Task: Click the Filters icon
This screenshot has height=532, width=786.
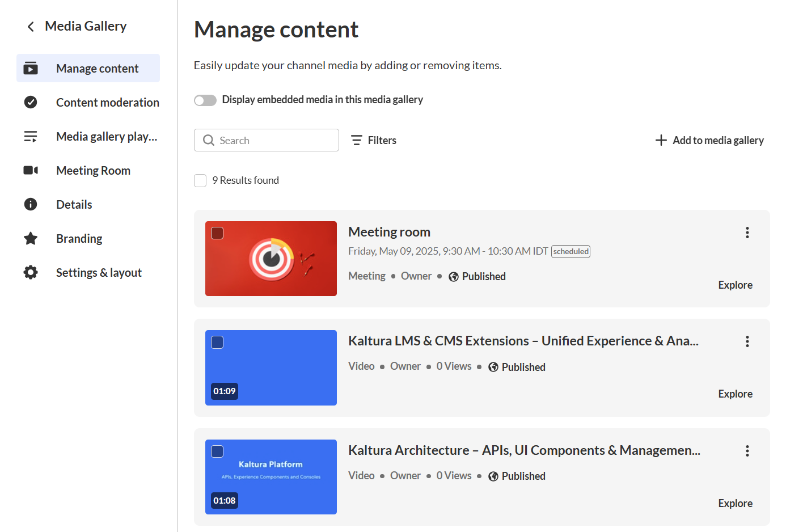Action: coord(356,140)
